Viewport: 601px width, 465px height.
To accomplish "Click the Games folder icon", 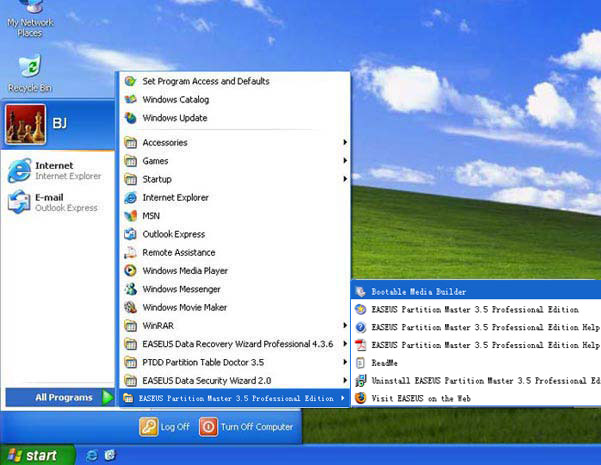I will 130,161.
